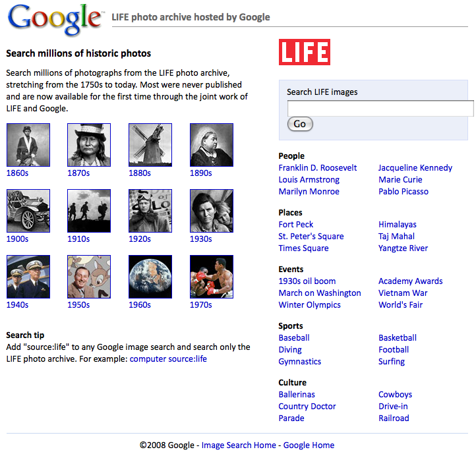Open the Marilyn Monroe link
The image size is (476, 456).
click(x=309, y=192)
